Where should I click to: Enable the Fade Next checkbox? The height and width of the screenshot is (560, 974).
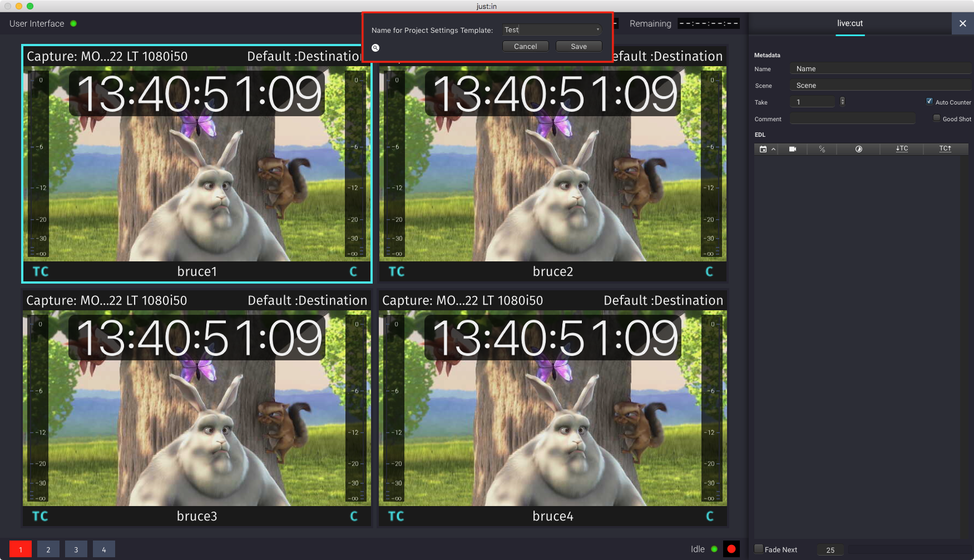click(x=758, y=549)
